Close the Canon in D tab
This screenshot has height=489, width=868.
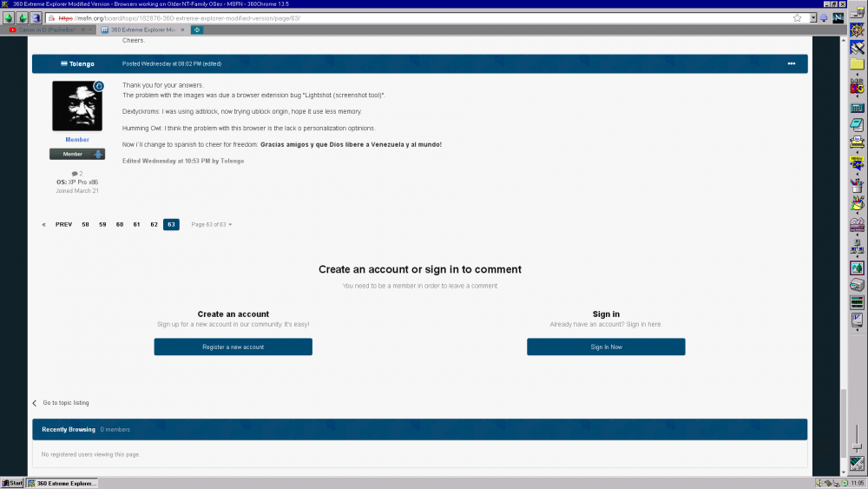coord(91,30)
